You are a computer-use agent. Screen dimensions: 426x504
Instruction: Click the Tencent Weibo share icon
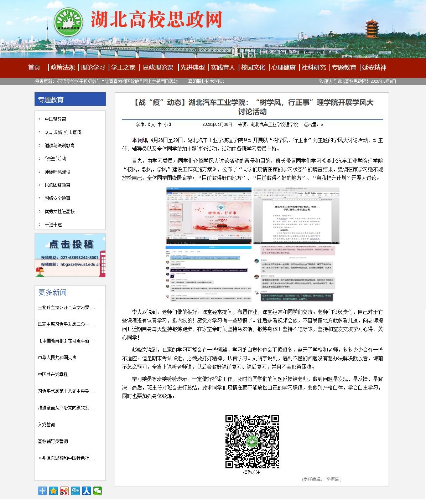tap(76, 491)
